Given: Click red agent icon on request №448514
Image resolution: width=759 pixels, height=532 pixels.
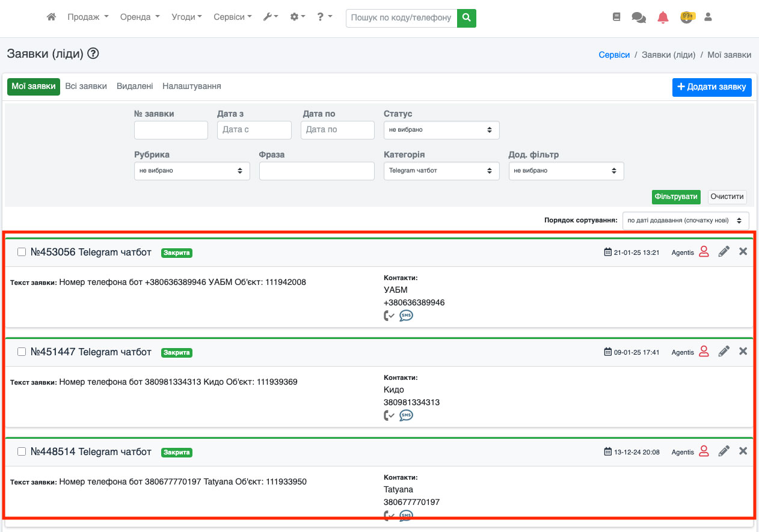Looking at the screenshot, I should [x=704, y=451].
